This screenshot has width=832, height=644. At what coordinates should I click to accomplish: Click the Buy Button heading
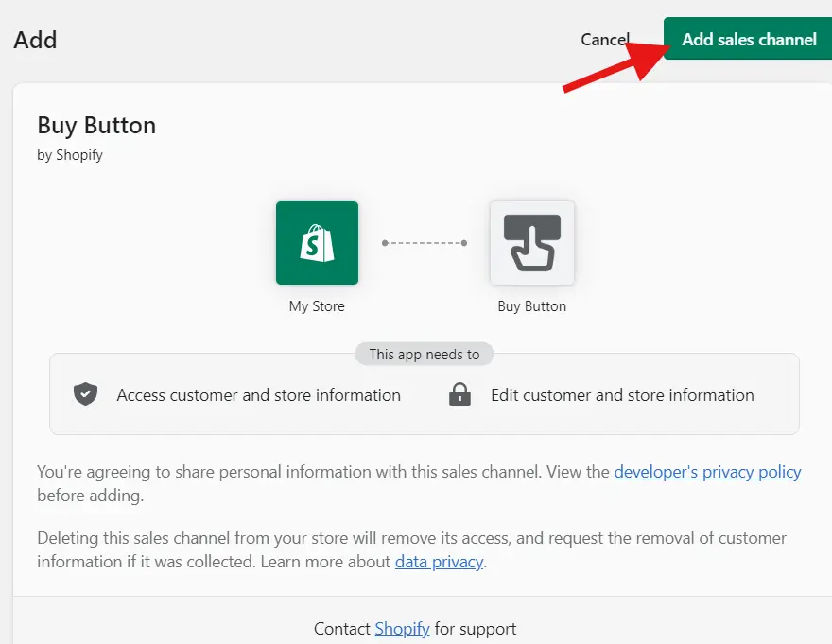pos(96,126)
